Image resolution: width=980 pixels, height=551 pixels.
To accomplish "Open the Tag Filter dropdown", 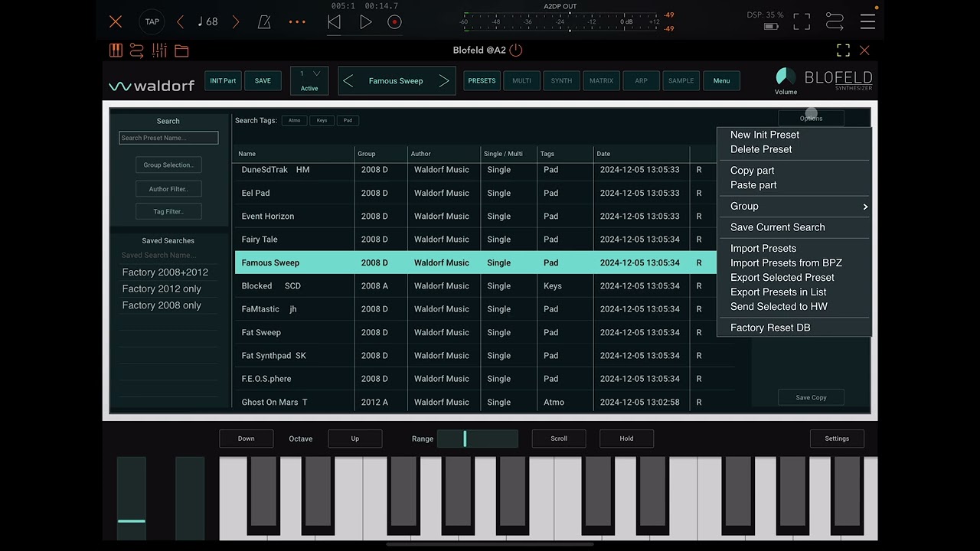I will pos(168,211).
